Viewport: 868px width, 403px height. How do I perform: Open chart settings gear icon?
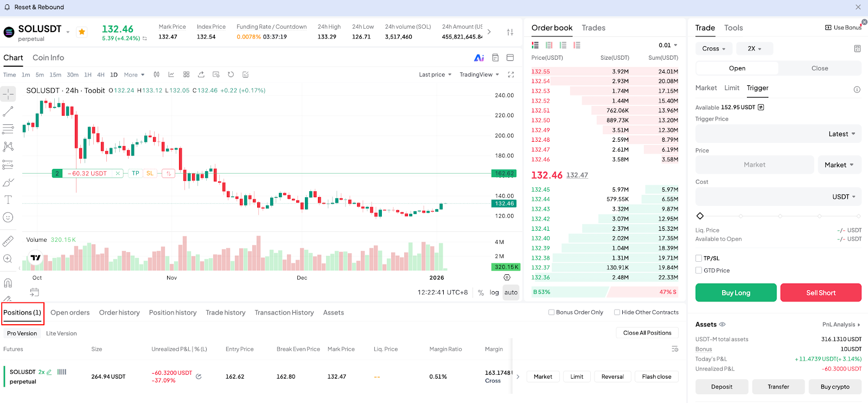(507, 278)
